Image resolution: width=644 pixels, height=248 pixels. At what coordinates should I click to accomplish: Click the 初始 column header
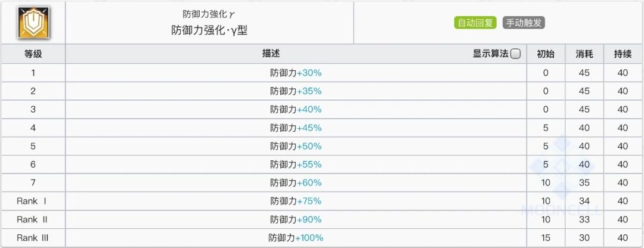(545, 54)
